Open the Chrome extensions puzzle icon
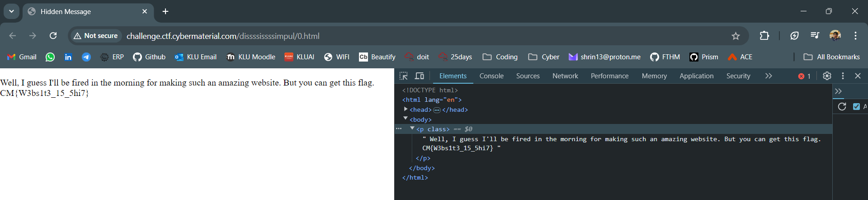The width and height of the screenshot is (868, 200). coord(764,36)
